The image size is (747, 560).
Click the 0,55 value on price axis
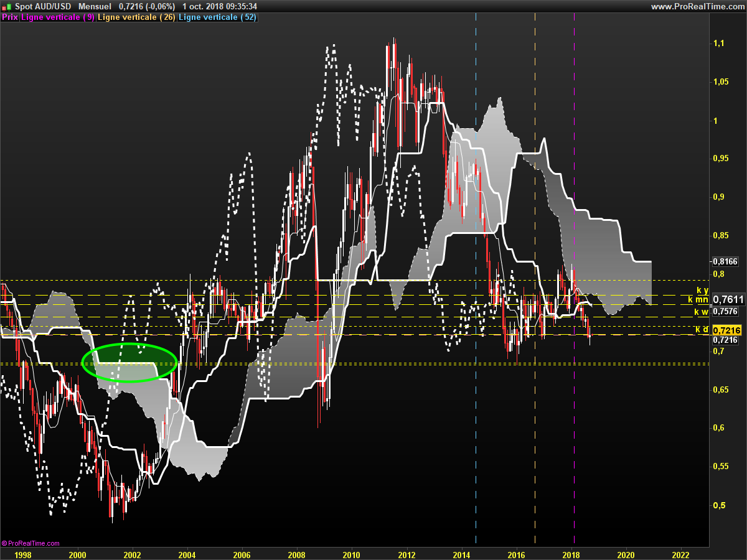[721, 466]
